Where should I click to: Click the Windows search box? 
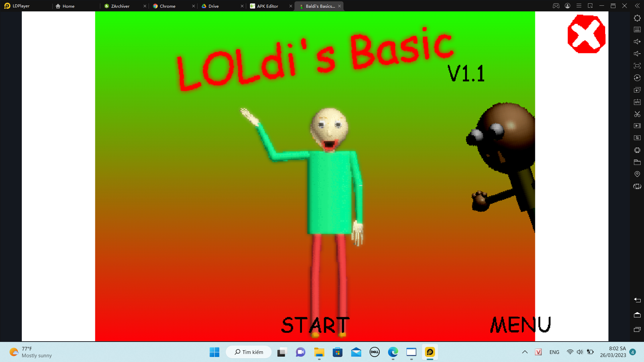[x=249, y=352]
